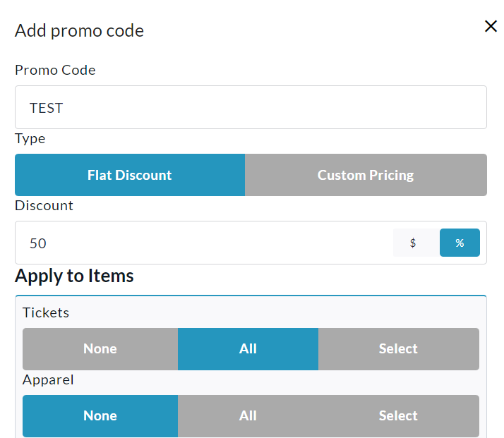Image resolution: width=504 pixels, height=438 pixels.
Task: Choose All for Tickets
Action: 248,349
